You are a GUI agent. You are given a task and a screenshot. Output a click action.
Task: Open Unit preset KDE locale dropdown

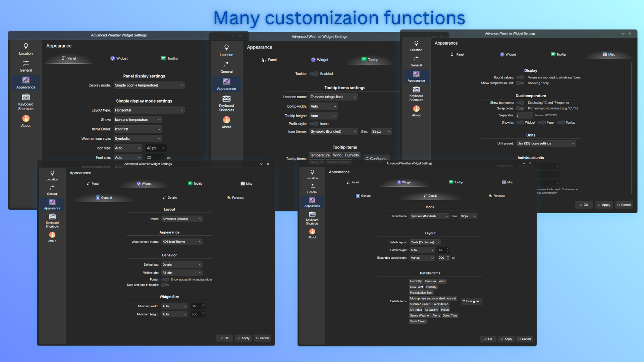(x=546, y=143)
